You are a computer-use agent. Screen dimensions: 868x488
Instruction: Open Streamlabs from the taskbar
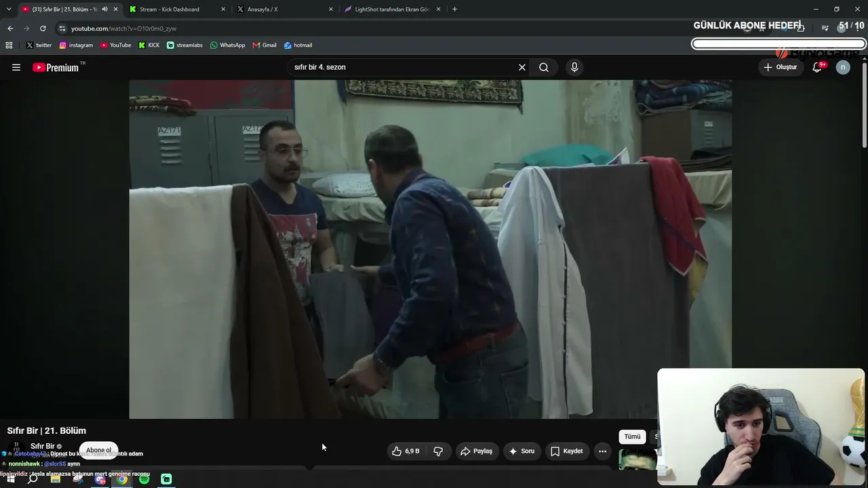pyautogui.click(x=166, y=479)
